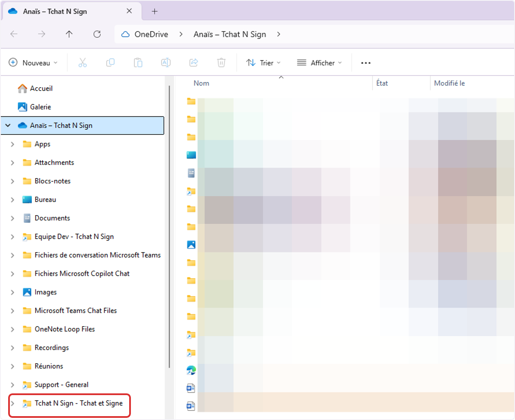Click the Apps folder icon
The image size is (515, 420).
coord(27,144)
